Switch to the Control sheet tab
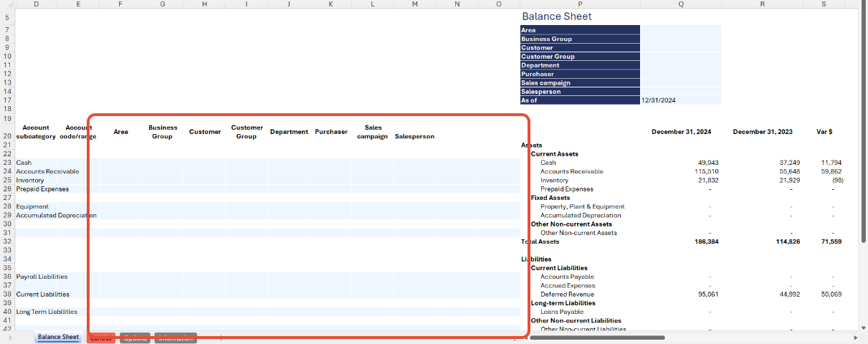 click(100, 338)
